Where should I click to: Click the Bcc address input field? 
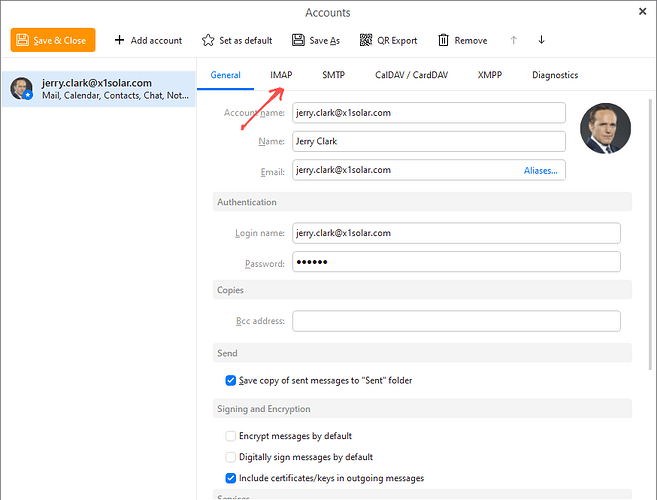pos(456,321)
